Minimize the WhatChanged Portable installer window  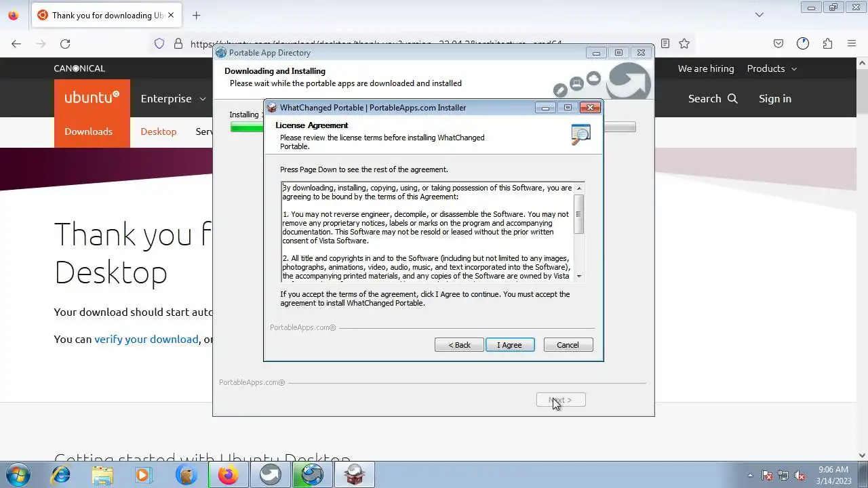[545, 108]
